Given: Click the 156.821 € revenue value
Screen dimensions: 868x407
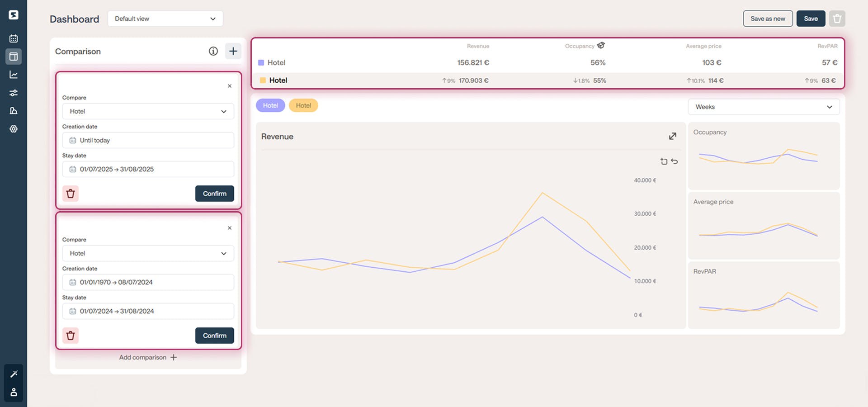Looking at the screenshot, I should [x=473, y=62].
